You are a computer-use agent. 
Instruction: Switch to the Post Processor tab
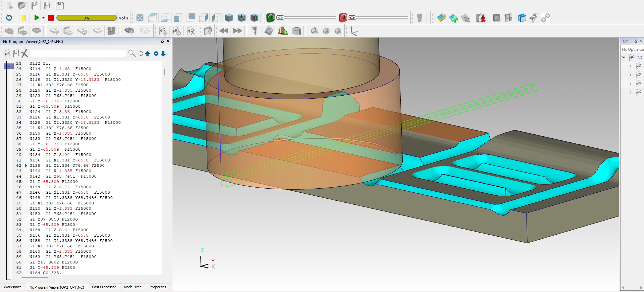click(104, 287)
